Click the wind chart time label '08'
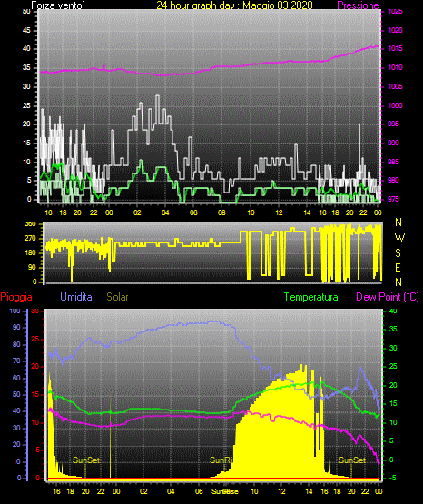 pyautogui.click(x=221, y=212)
